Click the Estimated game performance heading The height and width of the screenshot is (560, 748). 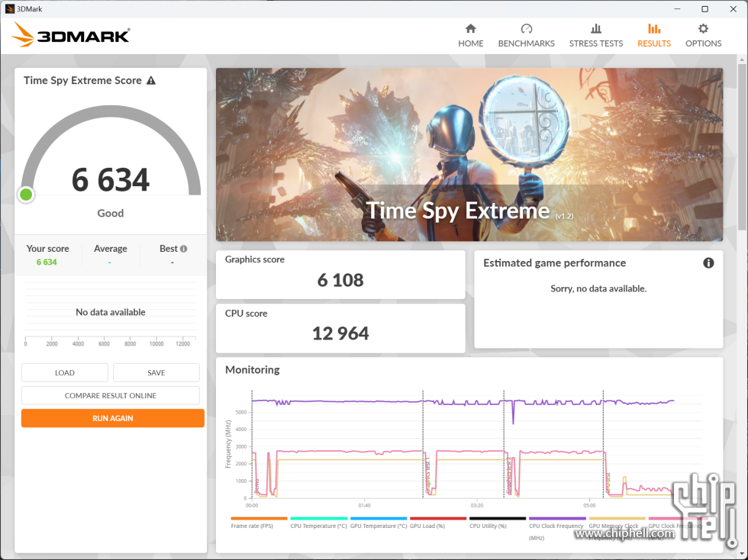pos(554,262)
